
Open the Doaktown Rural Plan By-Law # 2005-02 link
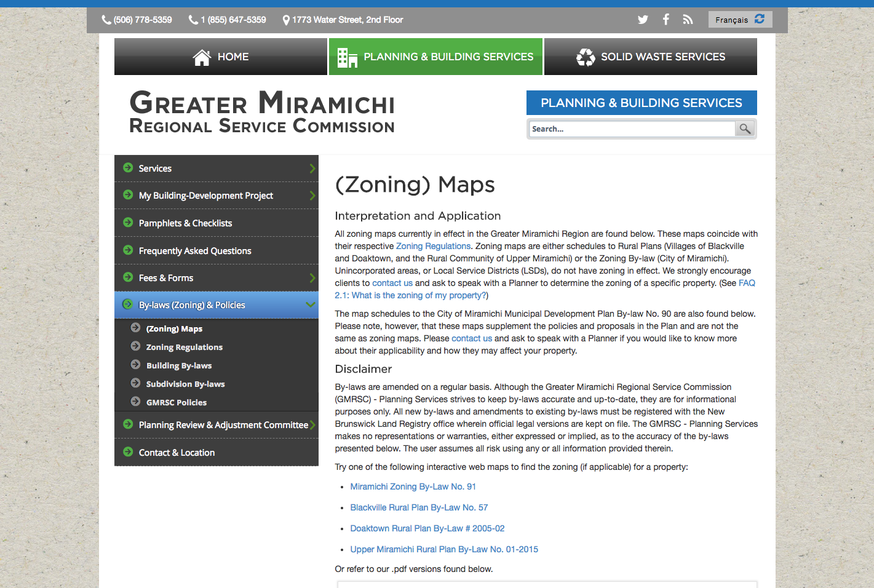[x=427, y=528]
